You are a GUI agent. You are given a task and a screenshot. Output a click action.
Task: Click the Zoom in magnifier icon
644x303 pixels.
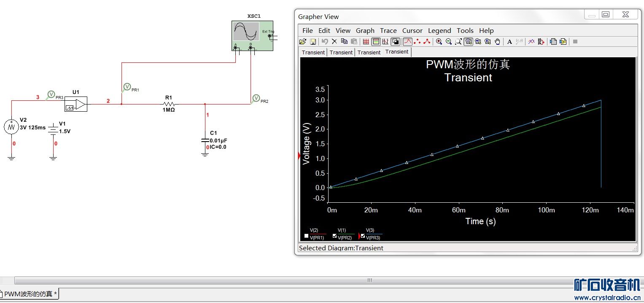[439, 41]
